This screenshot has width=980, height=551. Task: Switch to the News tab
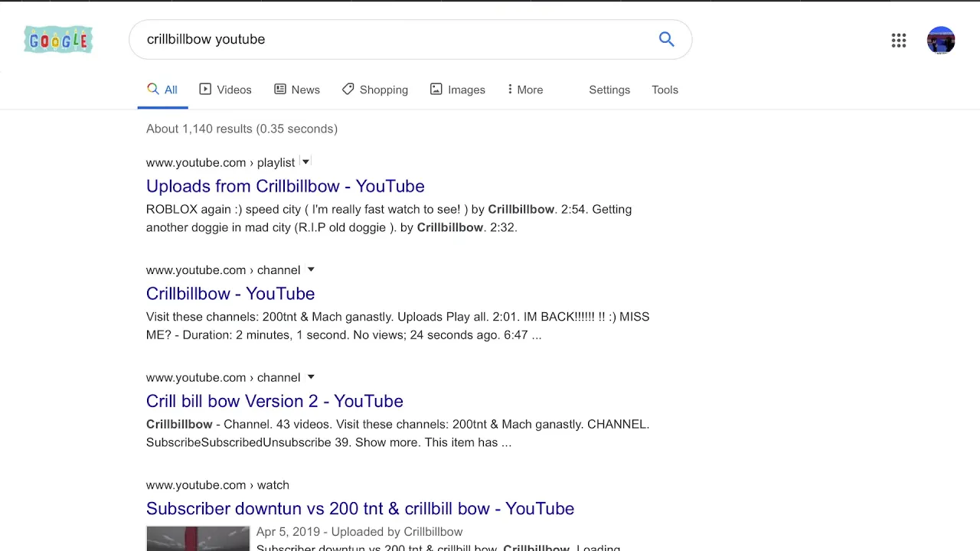pyautogui.click(x=297, y=90)
